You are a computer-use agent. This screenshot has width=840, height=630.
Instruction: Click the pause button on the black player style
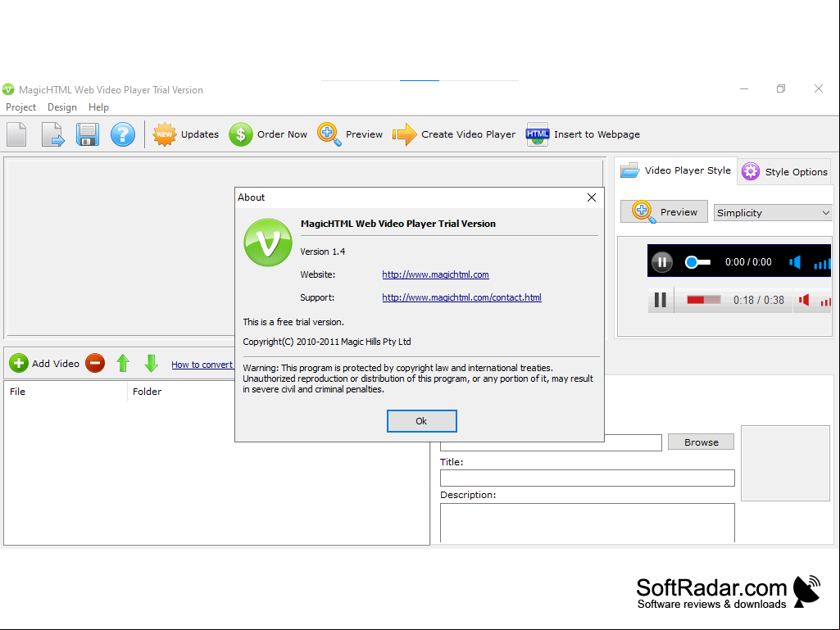tap(662, 262)
